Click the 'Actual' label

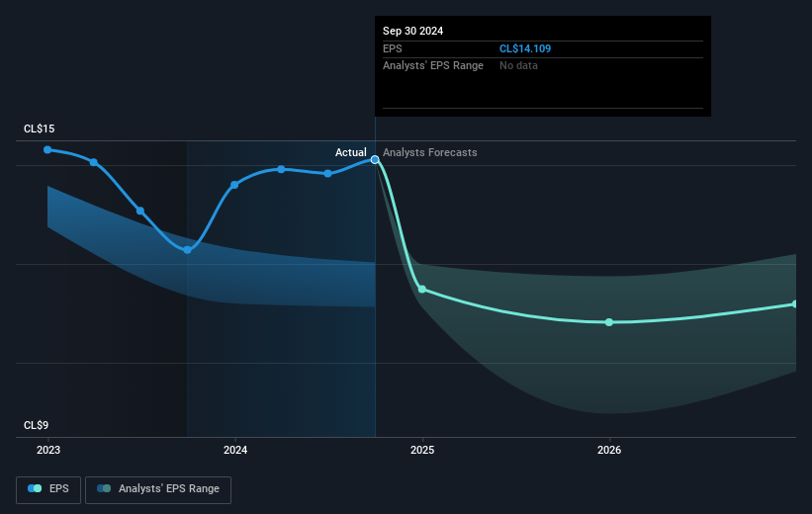[350, 152]
